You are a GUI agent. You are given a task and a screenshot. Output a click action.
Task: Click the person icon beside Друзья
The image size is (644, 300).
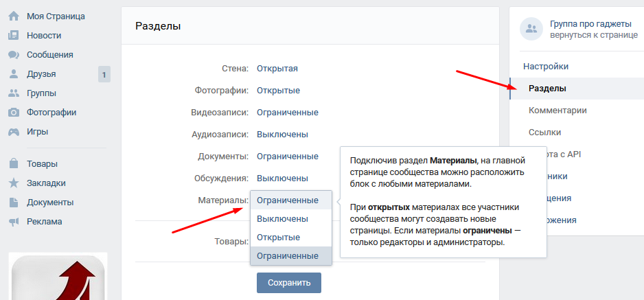[14, 74]
